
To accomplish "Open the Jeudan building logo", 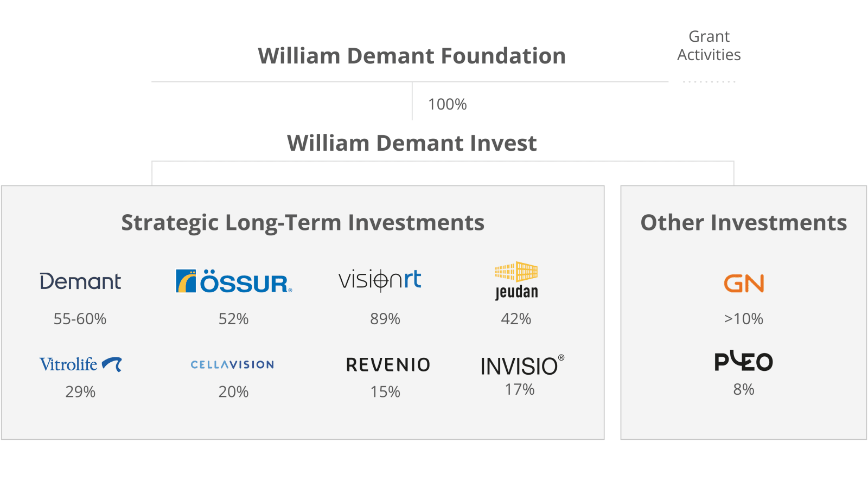I will [516, 281].
